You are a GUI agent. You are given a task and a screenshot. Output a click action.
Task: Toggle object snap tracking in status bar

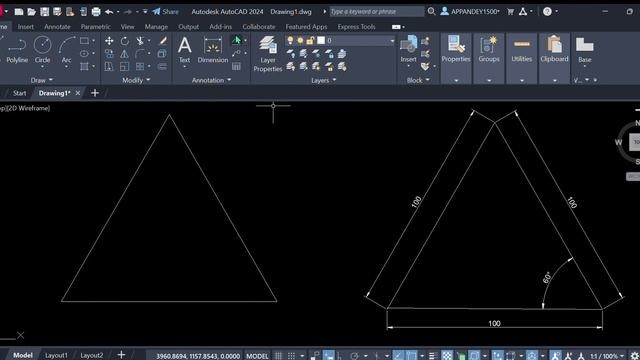click(398, 356)
